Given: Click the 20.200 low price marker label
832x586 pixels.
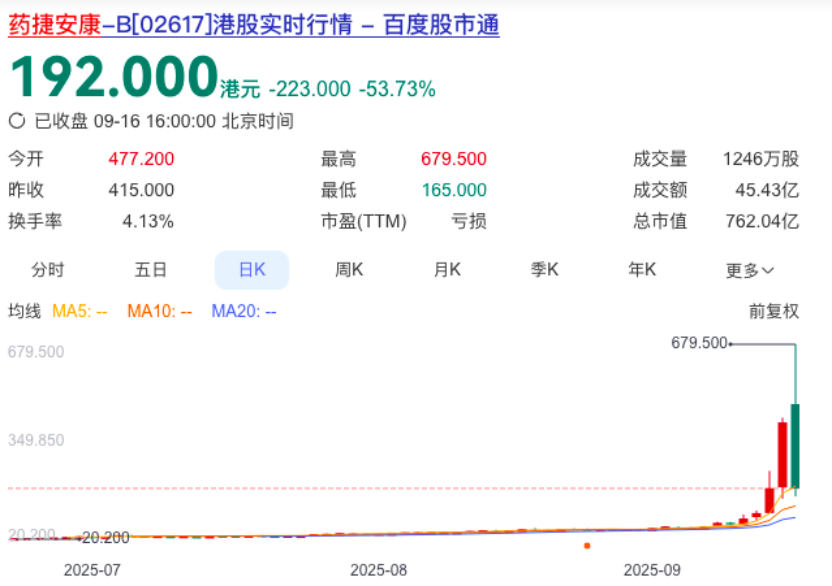Looking at the screenshot, I should point(105,538).
